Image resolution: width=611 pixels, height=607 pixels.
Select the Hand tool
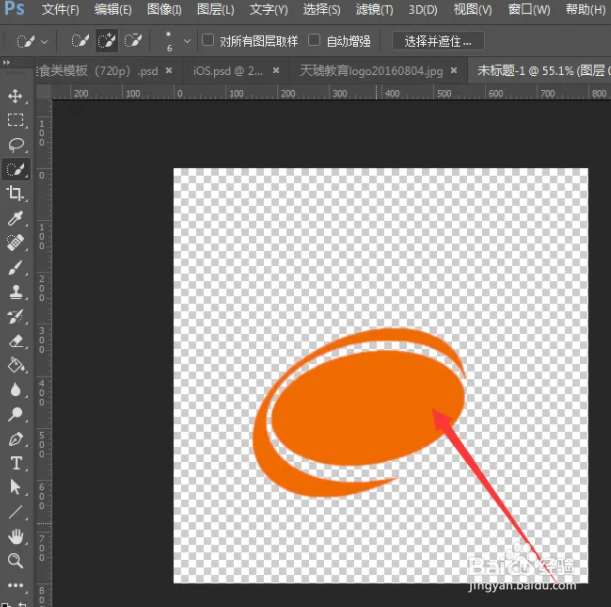coord(15,537)
